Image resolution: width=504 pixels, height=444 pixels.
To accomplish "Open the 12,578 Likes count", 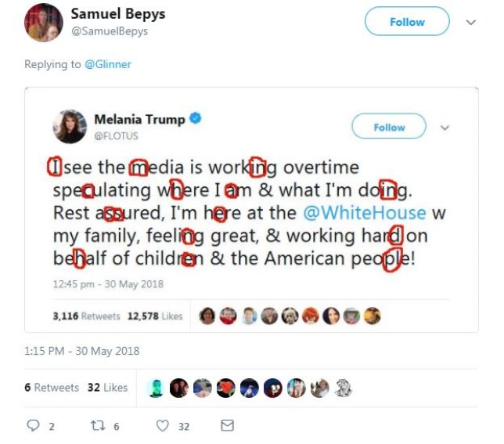I will coord(155,316).
